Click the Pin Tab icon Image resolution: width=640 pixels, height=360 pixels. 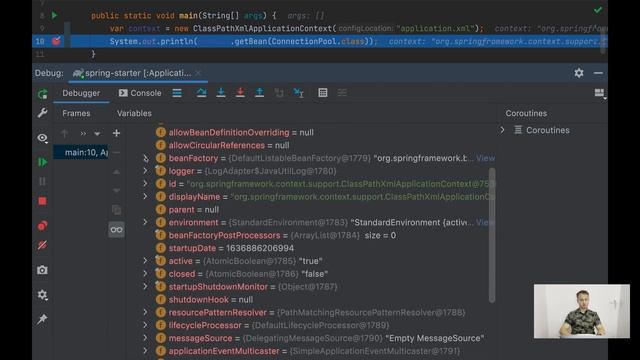pos(42,319)
